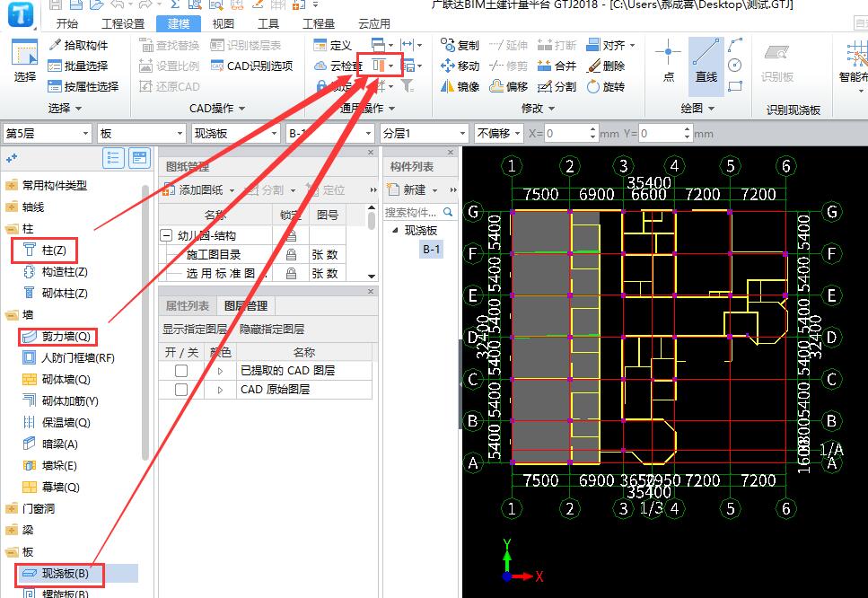Increase the X offset stepper value
Image resolution: width=868 pixels, height=598 pixels.
coord(592,129)
